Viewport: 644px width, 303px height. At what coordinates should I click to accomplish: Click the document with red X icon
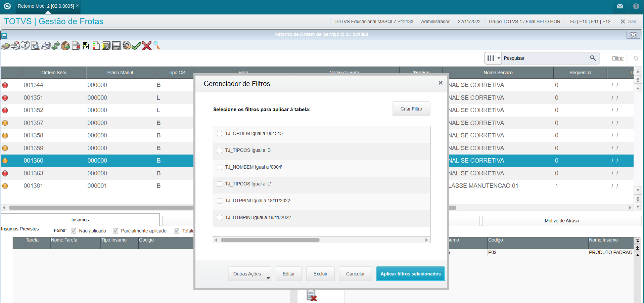point(76,46)
